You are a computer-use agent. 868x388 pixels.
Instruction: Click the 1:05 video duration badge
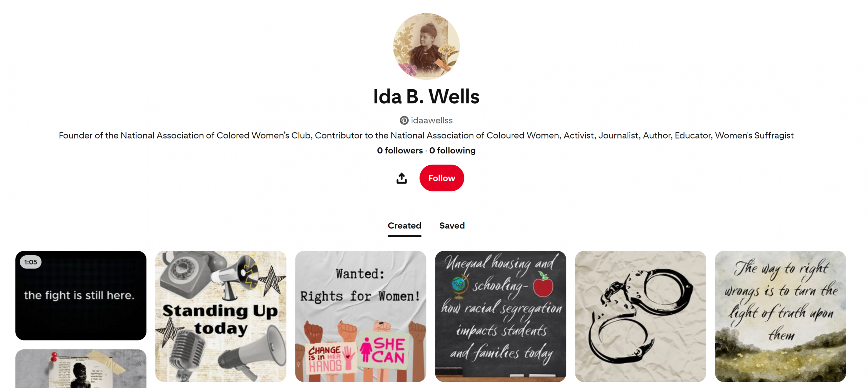[x=31, y=262]
